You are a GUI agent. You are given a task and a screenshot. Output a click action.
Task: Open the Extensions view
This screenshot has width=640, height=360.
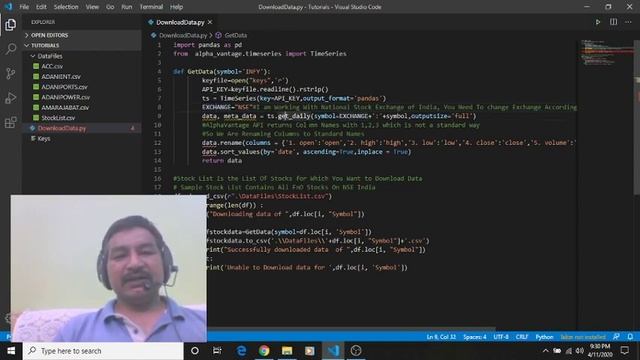11,122
